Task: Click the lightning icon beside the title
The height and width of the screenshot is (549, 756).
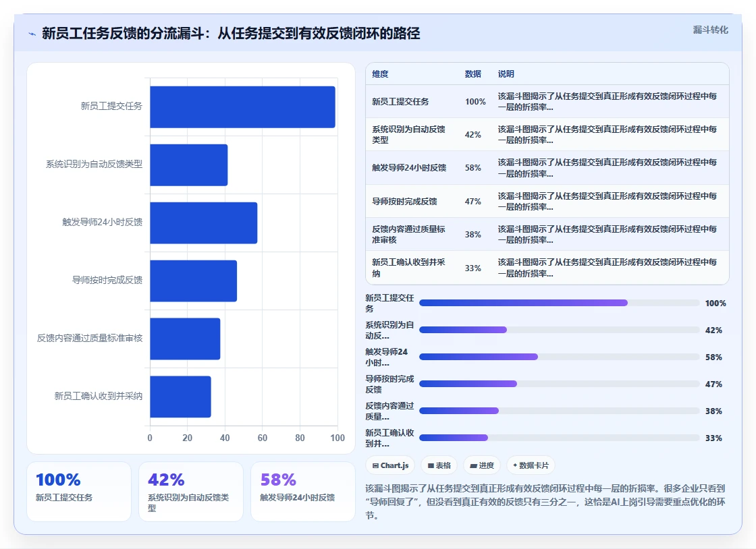Action: 32,34
